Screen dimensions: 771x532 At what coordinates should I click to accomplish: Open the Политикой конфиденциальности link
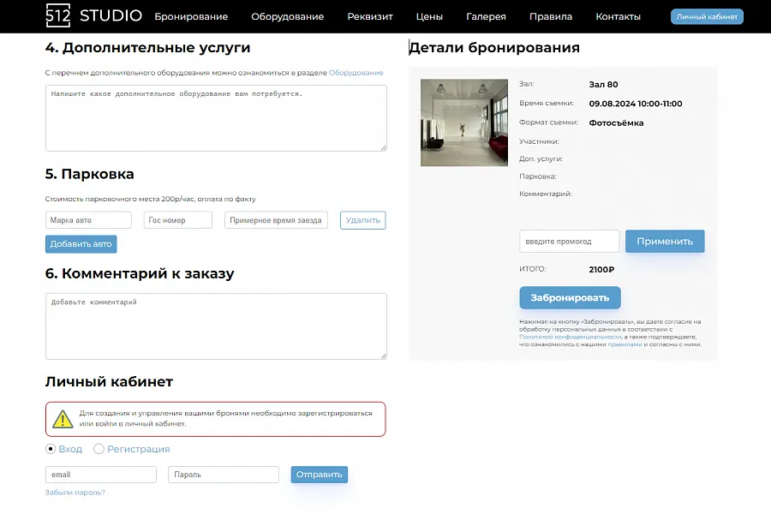click(571, 337)
